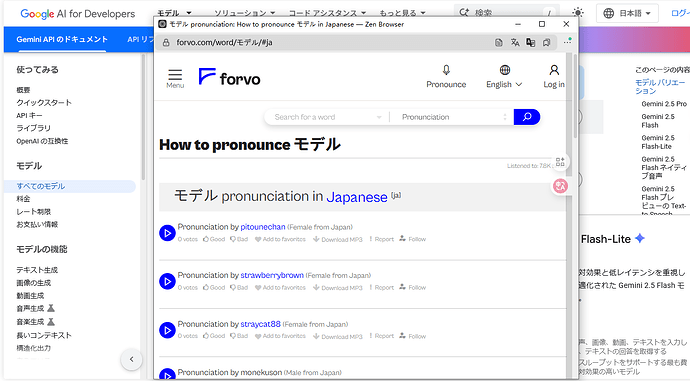Download MP3 of pitounechan's pronunciation
Image resolution: width=690 pixels, height=381 pixels.
pos(338,239)
